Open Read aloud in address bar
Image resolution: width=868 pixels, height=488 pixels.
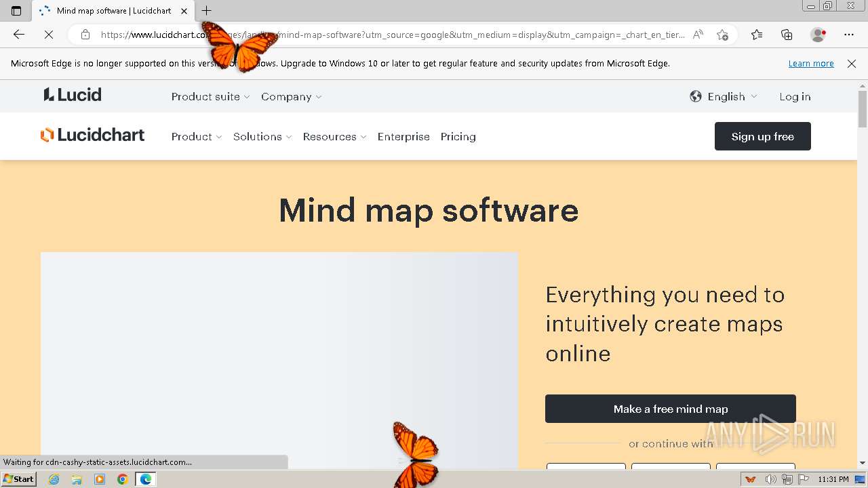coord(698,35)
